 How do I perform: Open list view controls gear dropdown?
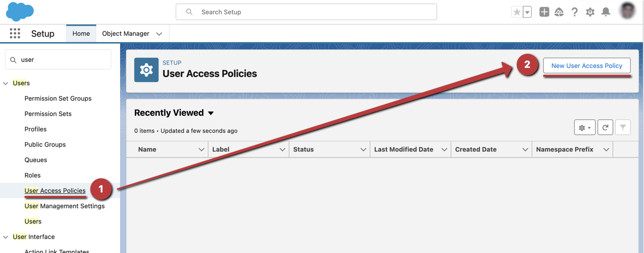pos(584,127)
